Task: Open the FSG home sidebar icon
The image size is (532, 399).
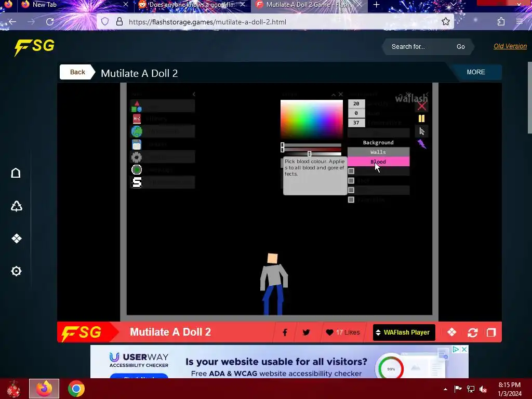Action: click(x=16, y=174)
